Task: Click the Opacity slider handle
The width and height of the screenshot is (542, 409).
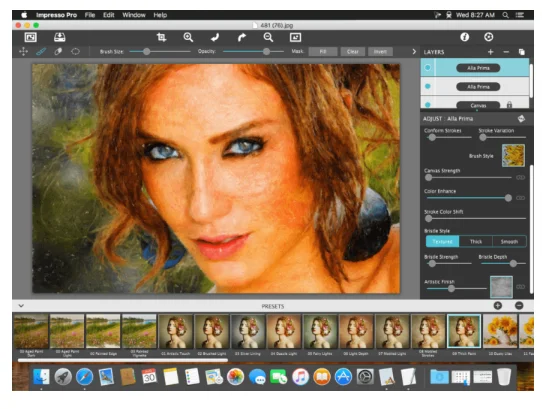Action: click(x=266, y=52)
